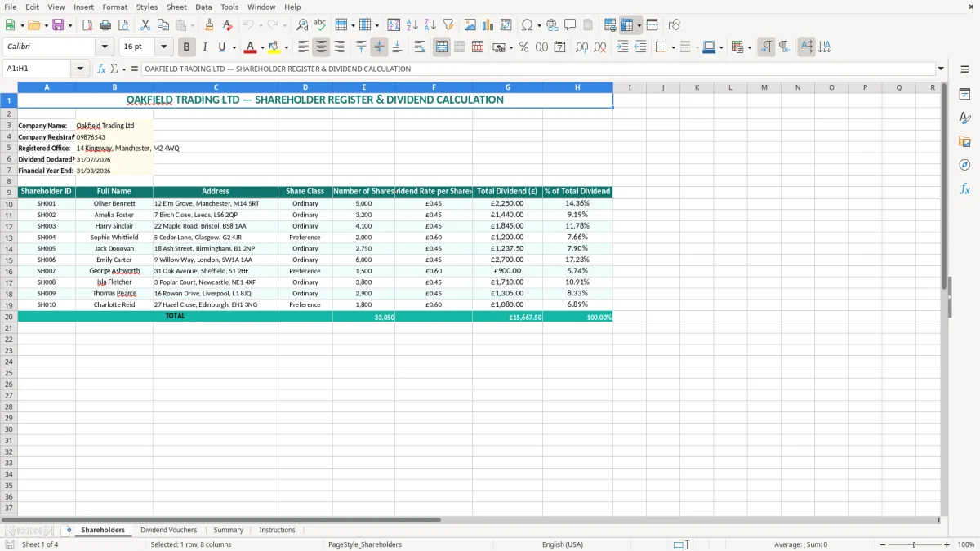The height and width of the screenshot is (551, 980).
Task: Toggle Freeze Rows and Columns
Action: coord(627,25)
